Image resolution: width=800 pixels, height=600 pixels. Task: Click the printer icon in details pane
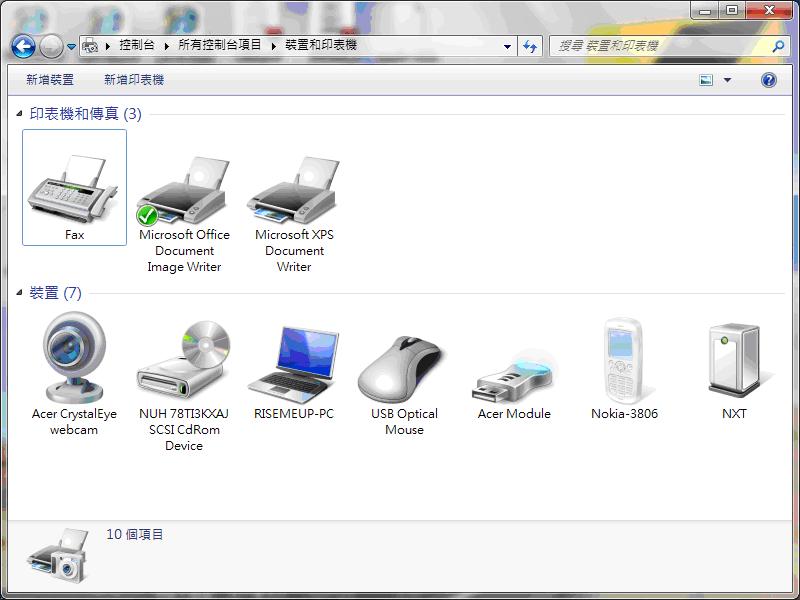pyautogui.click(x=59, y=556)
